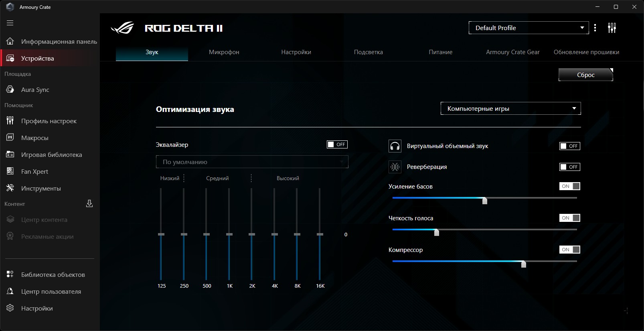Open Игровая библиотека in the sidebar
644x331 pixels.
50,154
